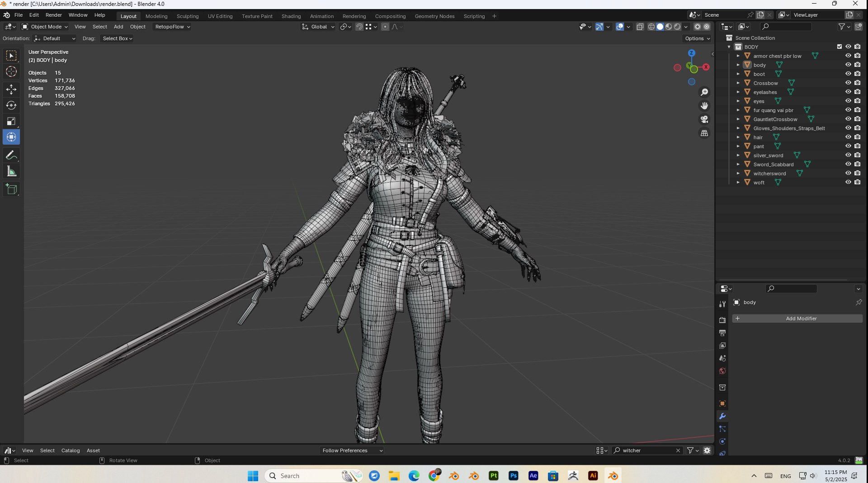Select the Select Box tool
The width and height of the screenshot is (868, 483).
(x=11, y=56)
